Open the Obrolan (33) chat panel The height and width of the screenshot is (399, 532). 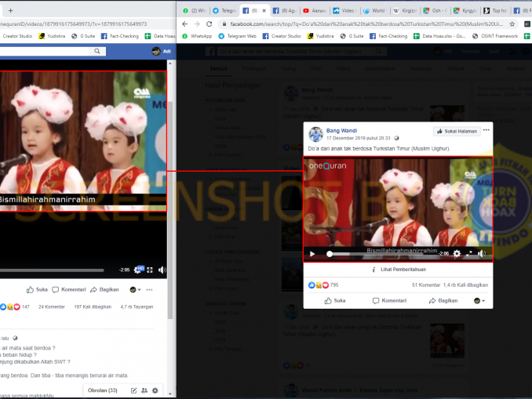click(103, 390)
